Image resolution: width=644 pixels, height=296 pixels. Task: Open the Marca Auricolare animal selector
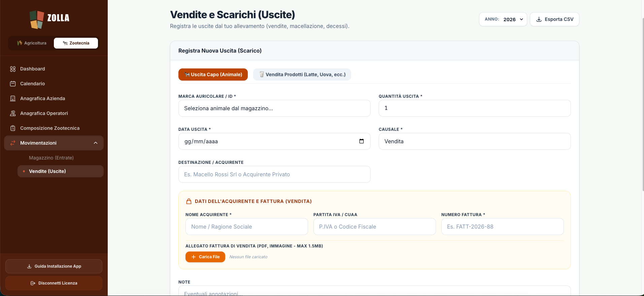pyautogui.click(x=274, y=108)
